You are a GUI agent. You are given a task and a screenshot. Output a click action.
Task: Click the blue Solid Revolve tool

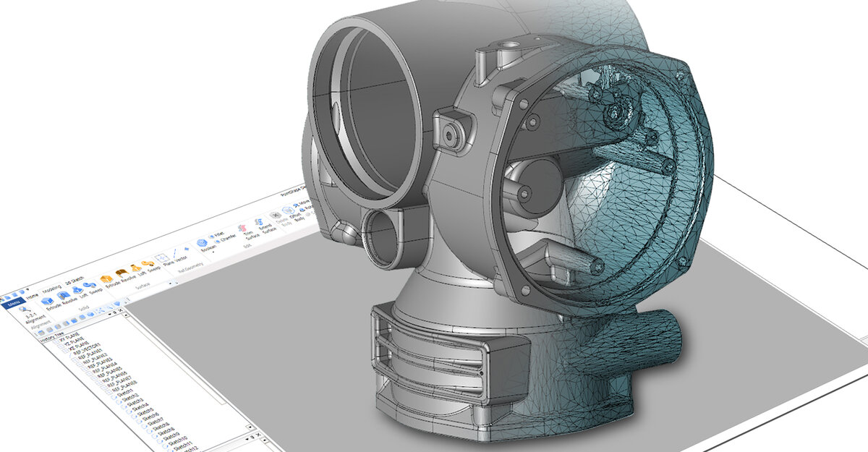click(x=67, y=298)
